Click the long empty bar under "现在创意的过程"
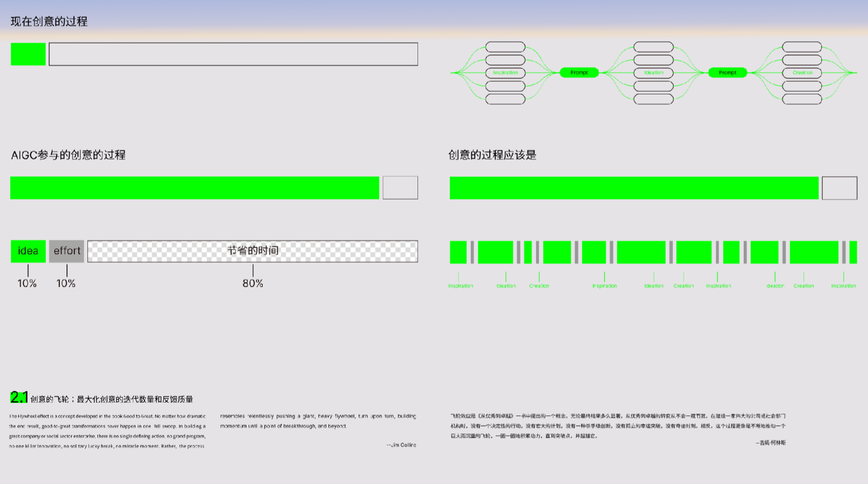Image resolution: width=868 pixels, height=484 pixels. tap(233, 54)
